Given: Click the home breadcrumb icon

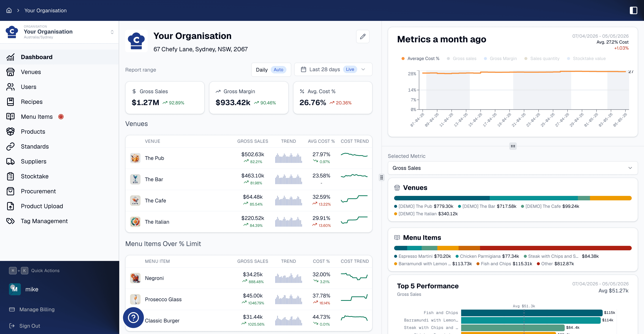Looking at the screenshot, I should [x=9, y=10].
